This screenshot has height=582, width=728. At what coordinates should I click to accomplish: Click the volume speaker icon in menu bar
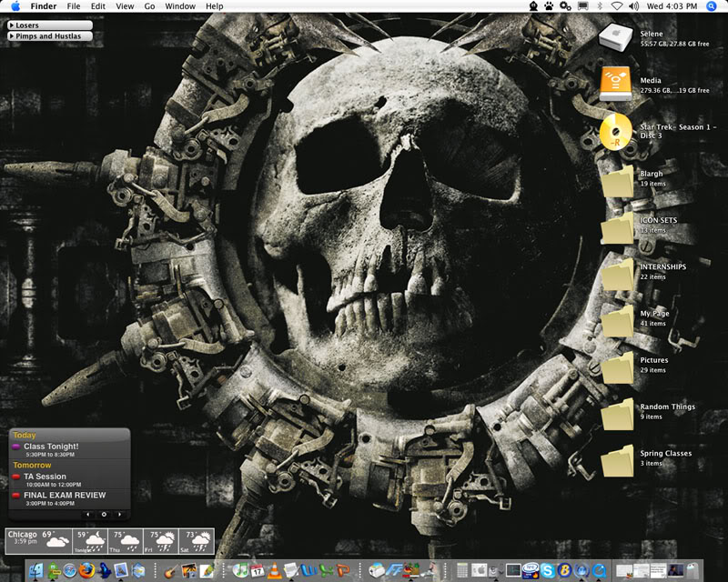point(634,6)
